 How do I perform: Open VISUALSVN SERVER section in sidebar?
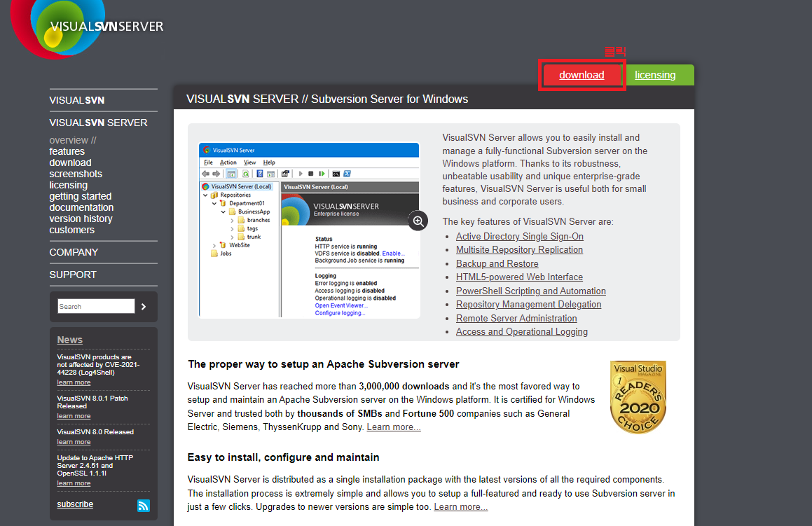(x=98, y=123)
